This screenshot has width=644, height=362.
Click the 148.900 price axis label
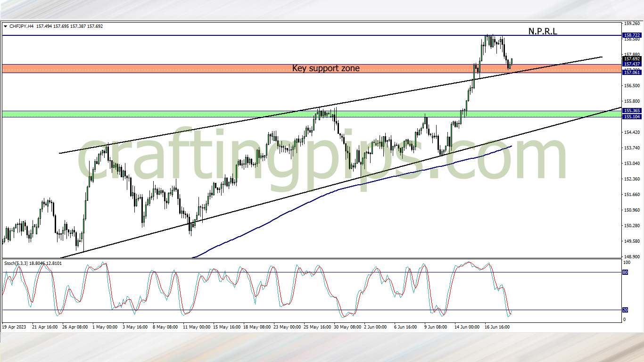pos(632,257)
